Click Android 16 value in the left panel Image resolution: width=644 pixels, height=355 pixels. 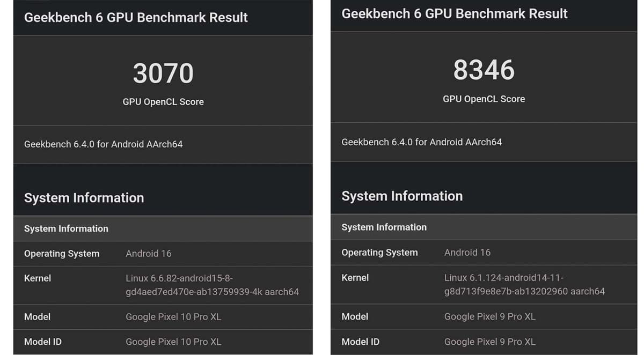click(x=149, y=254)
